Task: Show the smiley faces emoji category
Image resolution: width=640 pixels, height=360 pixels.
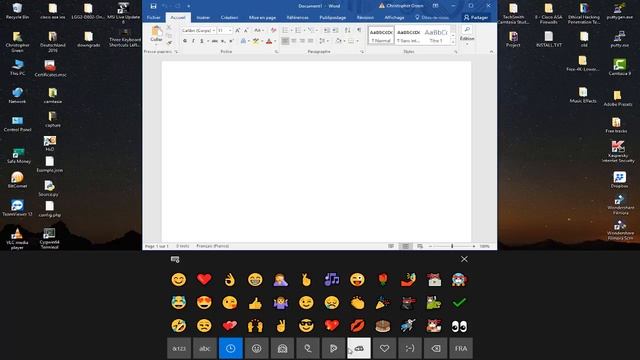Action: tap(256, 348)
